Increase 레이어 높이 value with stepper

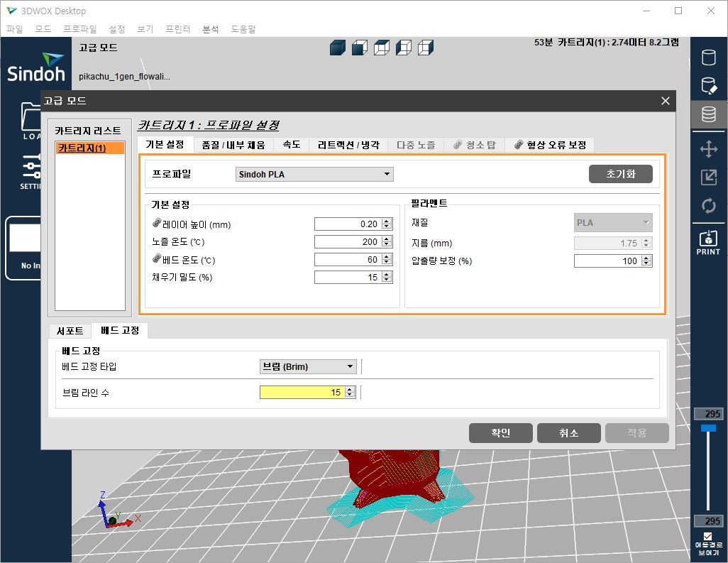pos(387,221)
